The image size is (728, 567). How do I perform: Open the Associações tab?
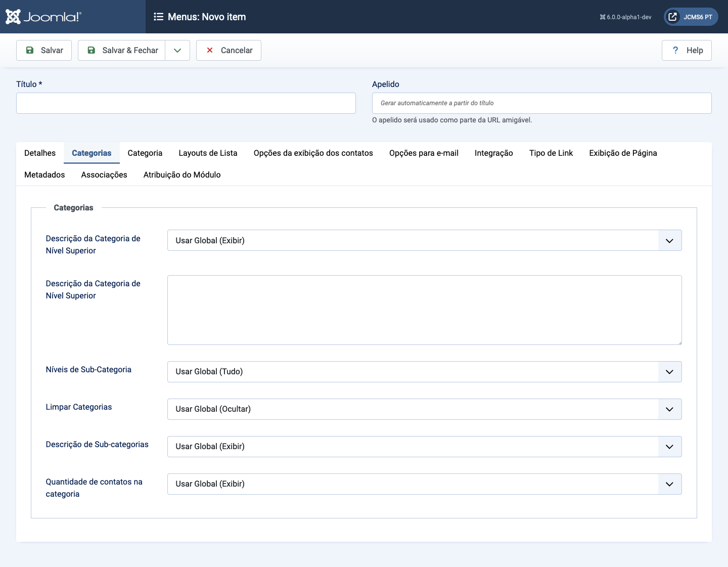pos(104,175)
